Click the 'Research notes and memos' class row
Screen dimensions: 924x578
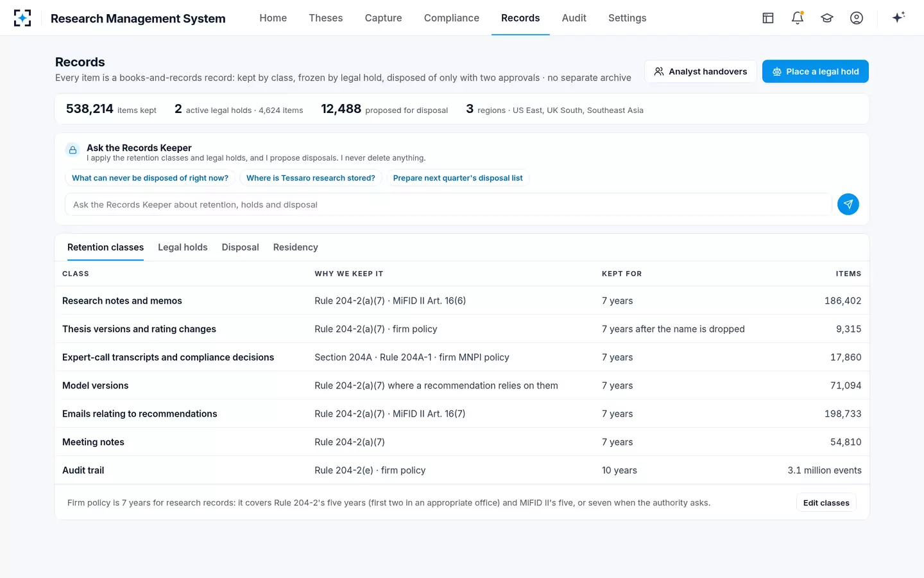(462, 301)
